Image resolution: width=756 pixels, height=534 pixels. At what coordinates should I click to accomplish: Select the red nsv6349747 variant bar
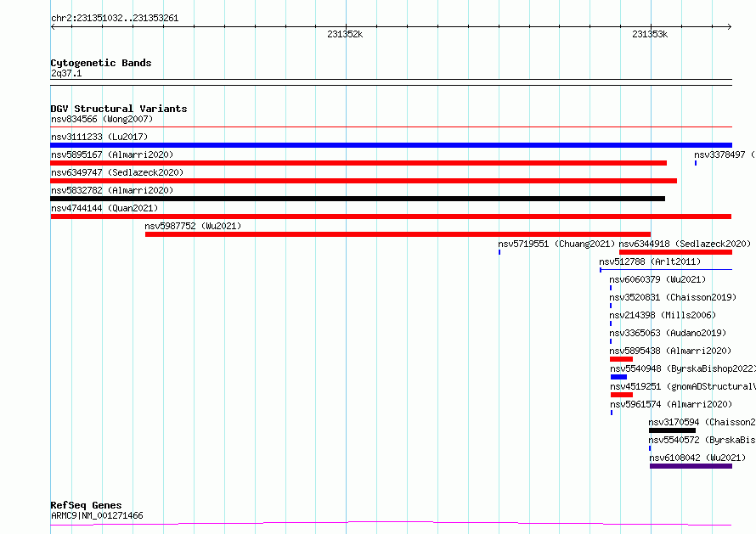click(x=364, y=181)
